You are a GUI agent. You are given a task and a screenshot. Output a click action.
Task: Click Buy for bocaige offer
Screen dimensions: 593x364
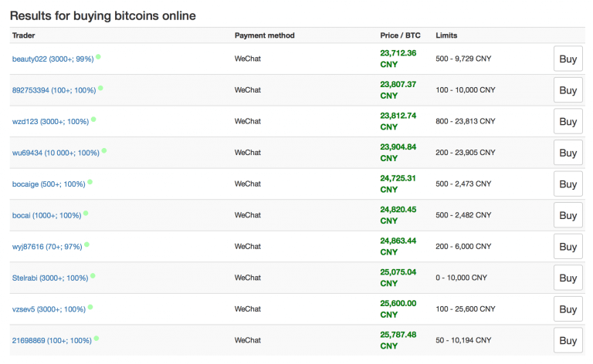pos(568,184)
